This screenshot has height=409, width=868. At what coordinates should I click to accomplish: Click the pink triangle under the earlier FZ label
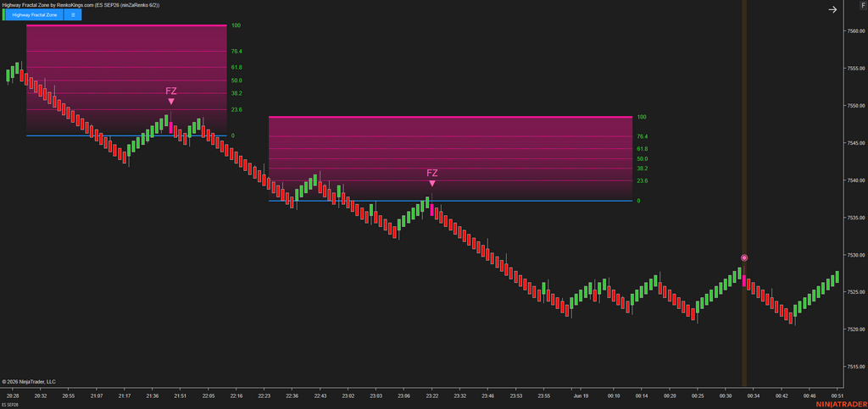171,101
